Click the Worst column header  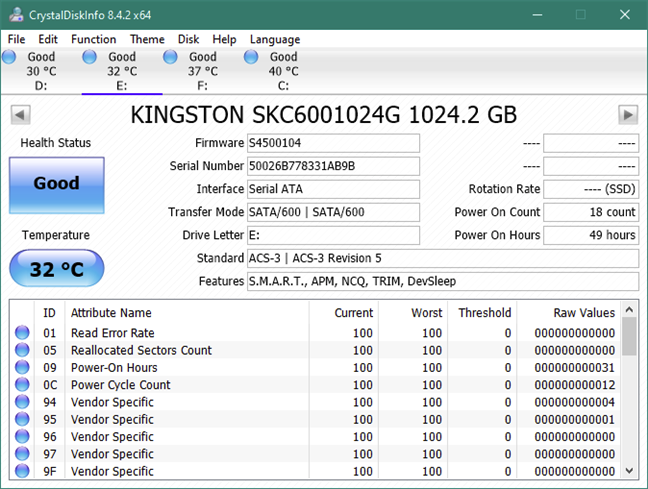pyautogui.click(x=412, y=313)
